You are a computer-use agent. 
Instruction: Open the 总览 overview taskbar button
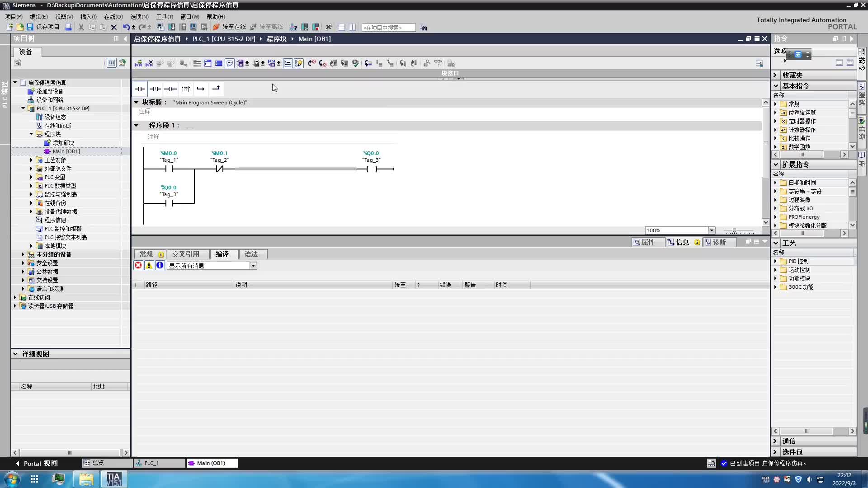pyautogui.click(x=106, y=463)
